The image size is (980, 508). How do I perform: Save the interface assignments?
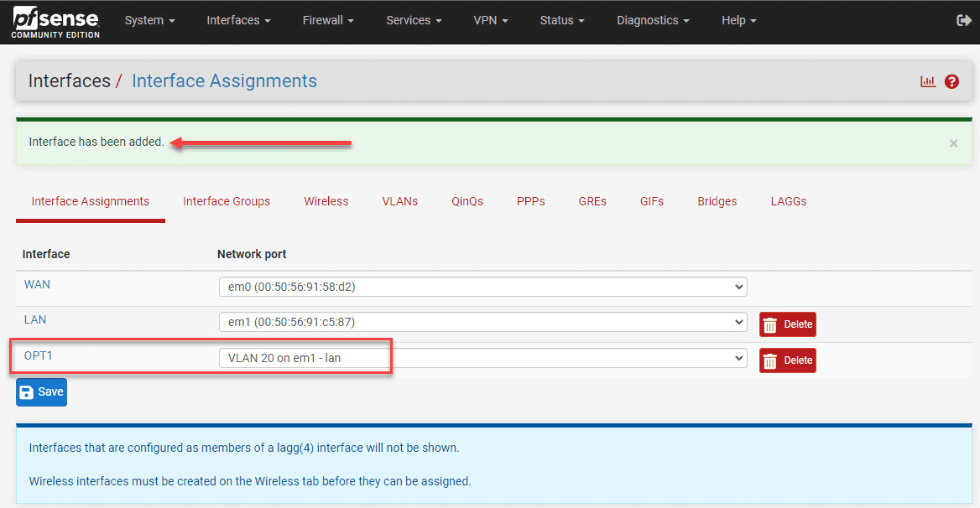[41, 392]
